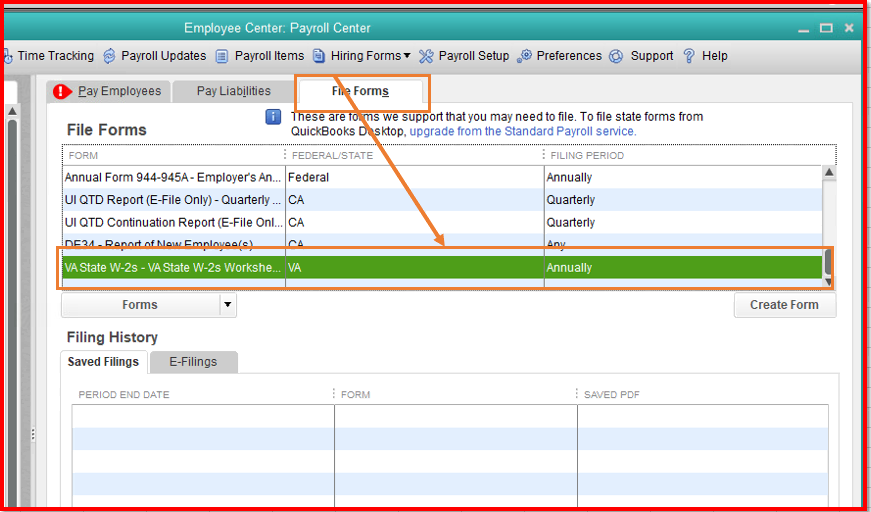871x512 pixels.
Task: Click the Preferences gear icon
Action: point(524,56)
